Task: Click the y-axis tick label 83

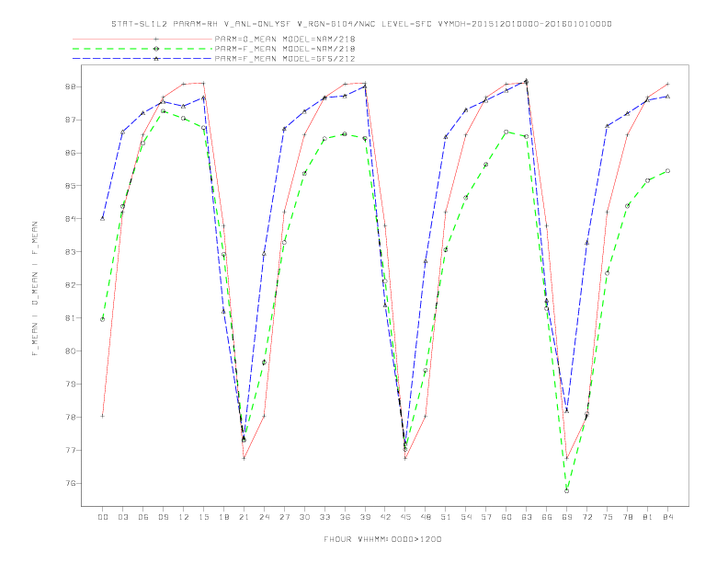Action: click(x=69, y=252)
